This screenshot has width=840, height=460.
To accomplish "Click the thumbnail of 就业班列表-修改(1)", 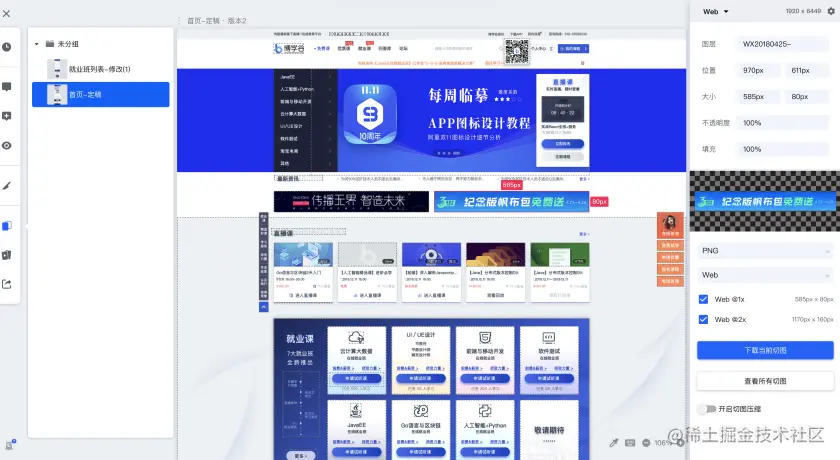I will point(57,69).
